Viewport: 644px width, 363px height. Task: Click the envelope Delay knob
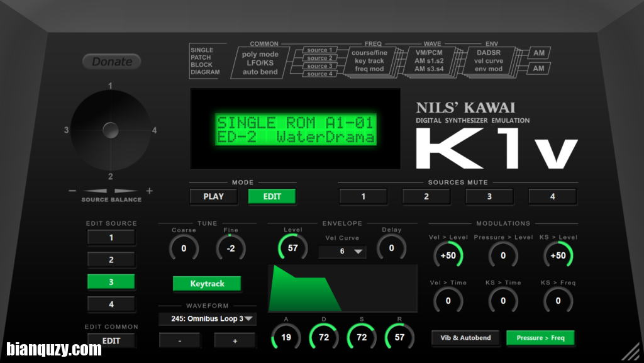[x=391, y=248]
